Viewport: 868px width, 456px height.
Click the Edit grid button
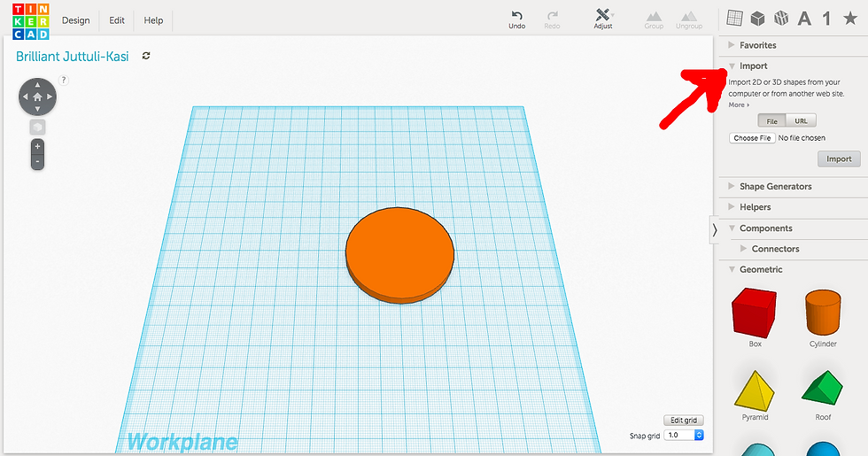point(684,421)
